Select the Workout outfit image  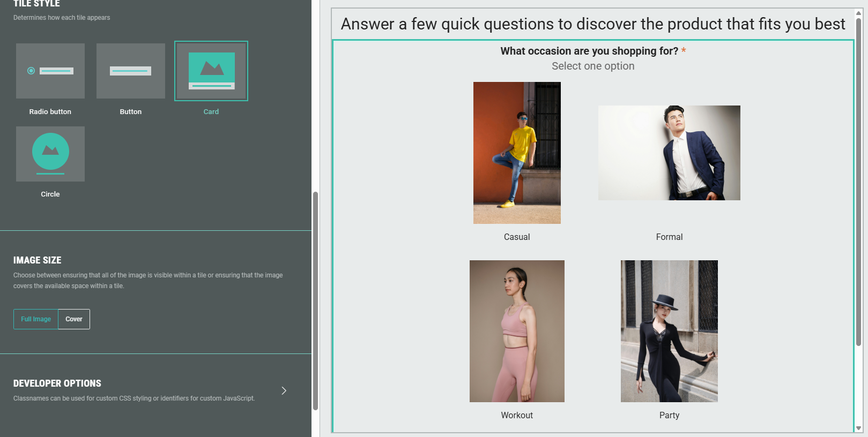[x=517, y=331]
